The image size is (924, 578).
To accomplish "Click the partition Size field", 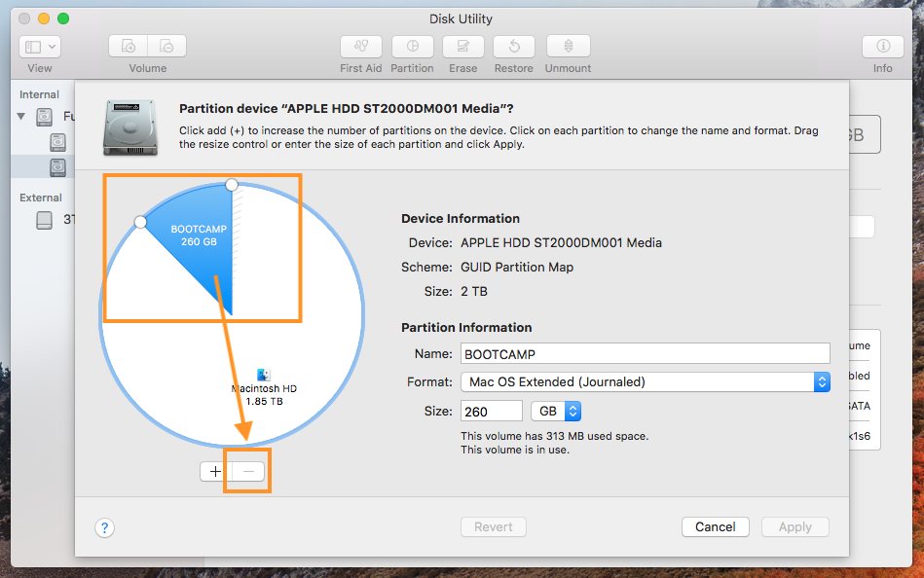I will coord(492,412).
